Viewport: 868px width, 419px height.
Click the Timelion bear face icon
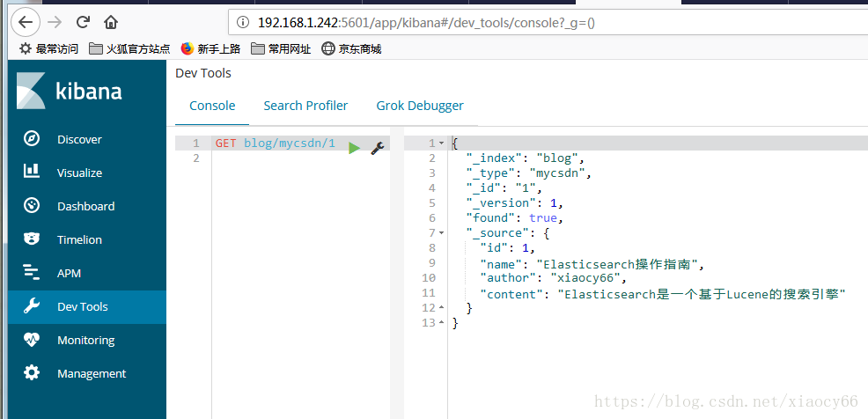[32, 239]
